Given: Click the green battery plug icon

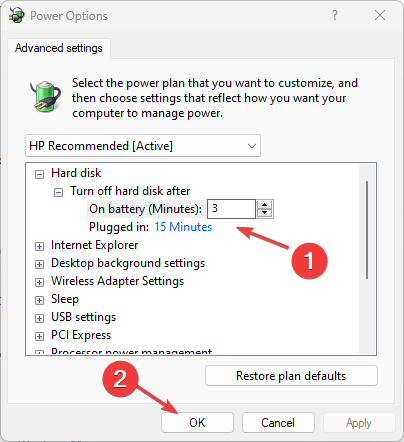Looking at the screenshot, I should click(45, 96).
